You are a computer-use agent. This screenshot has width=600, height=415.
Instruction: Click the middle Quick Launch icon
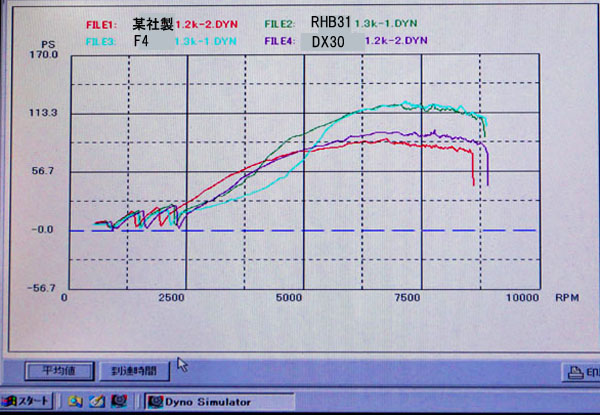pyautogui.click(x=97, y=402)
